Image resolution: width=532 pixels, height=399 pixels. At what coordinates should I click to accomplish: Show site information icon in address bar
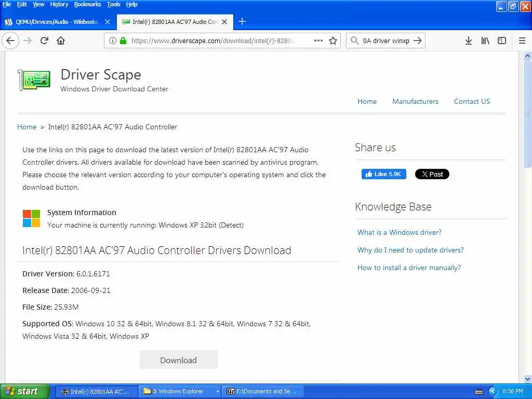pyautogui.click(x=113, y=41)
